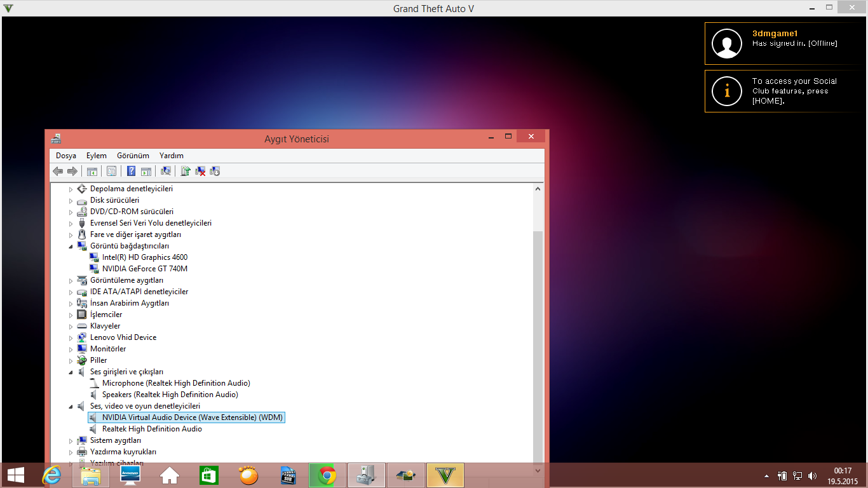Expand DVD/CD-ROM sürücüleri node
The width and height of the screenshot is (868, 488).
(x=71, y=212)
